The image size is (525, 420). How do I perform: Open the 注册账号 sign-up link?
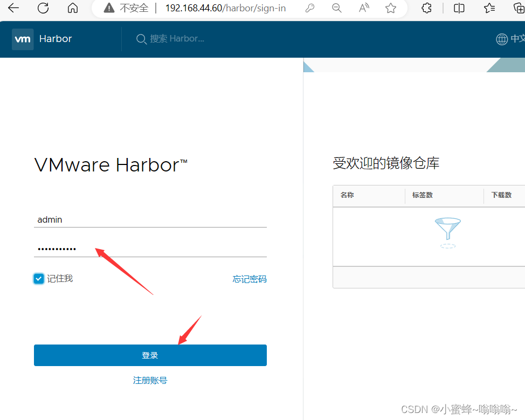[x=150, y=380]
